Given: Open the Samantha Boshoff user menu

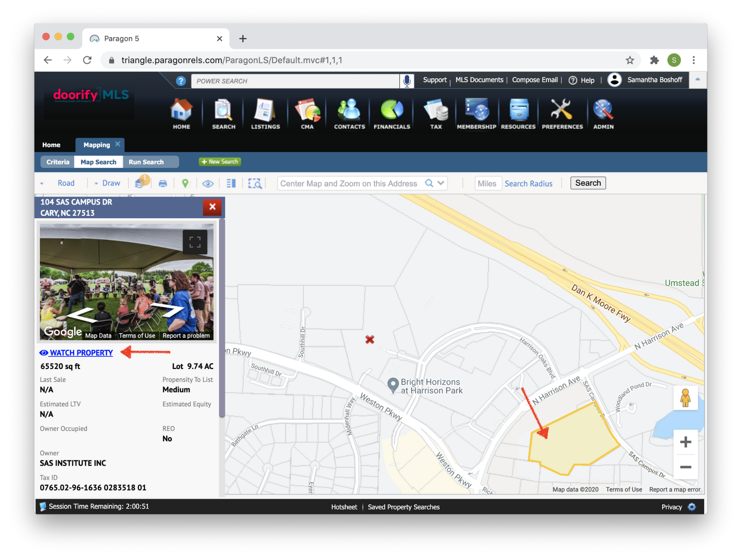Looking at the screenshot, I should [x=645, y=80].
